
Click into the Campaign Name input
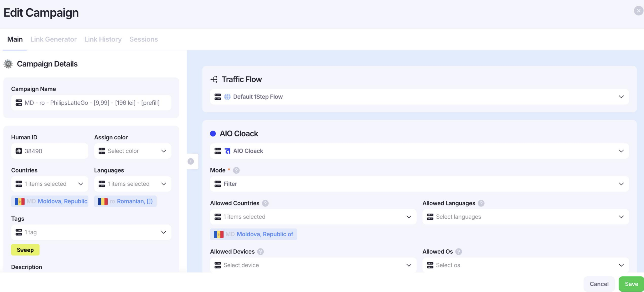click(x=91, y=103)
